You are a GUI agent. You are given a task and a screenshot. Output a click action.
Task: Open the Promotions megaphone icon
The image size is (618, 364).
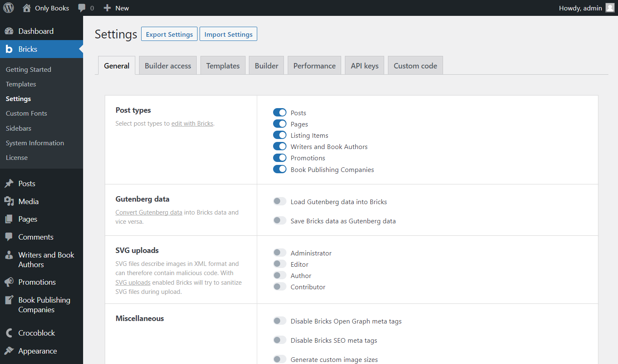pyautogui.click(x=9, y=282)
